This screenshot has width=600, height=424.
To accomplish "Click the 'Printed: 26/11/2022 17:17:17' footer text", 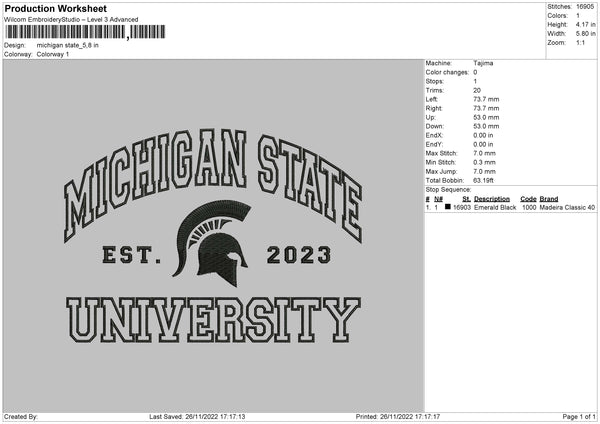I will click(398, 417).
